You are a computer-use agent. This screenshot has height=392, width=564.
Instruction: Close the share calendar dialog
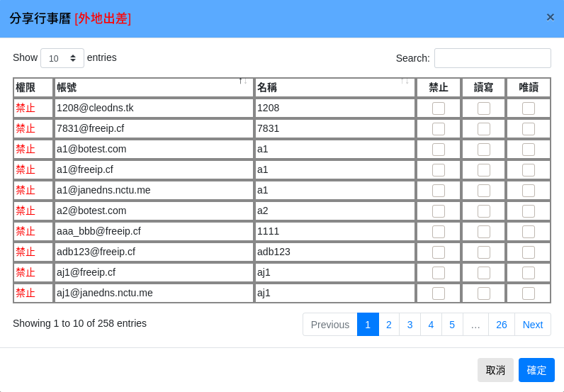pos(550,17)
